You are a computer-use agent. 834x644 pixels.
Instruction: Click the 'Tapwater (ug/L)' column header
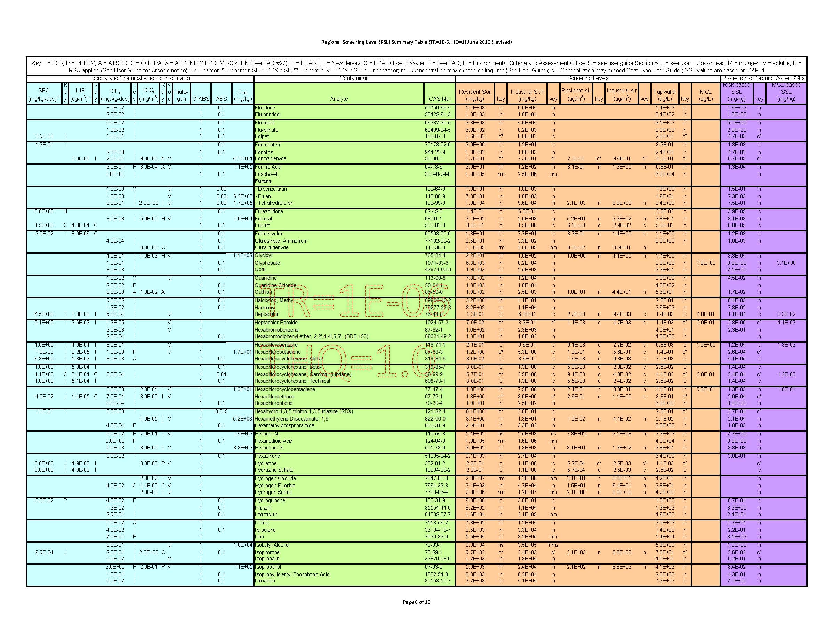[x=664, y=95]
